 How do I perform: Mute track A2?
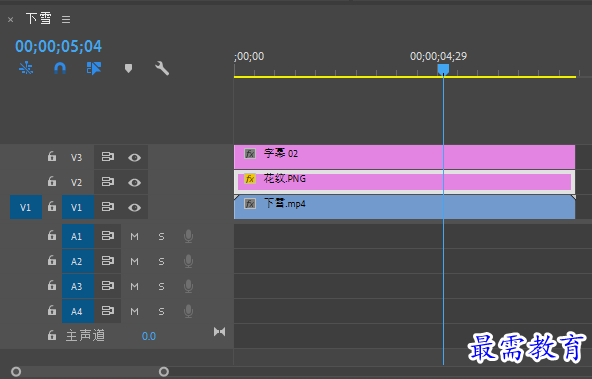coord(134,262)
